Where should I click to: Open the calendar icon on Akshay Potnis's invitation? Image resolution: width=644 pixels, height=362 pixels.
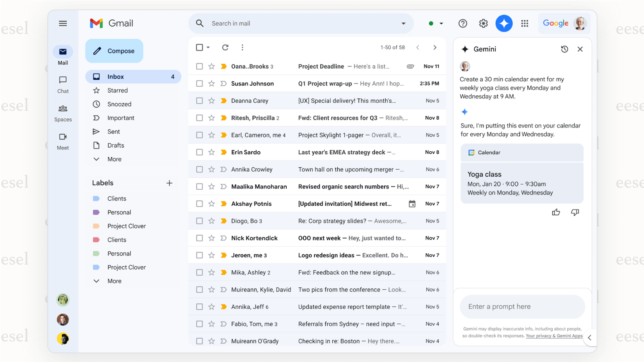[x=412, y=203]
